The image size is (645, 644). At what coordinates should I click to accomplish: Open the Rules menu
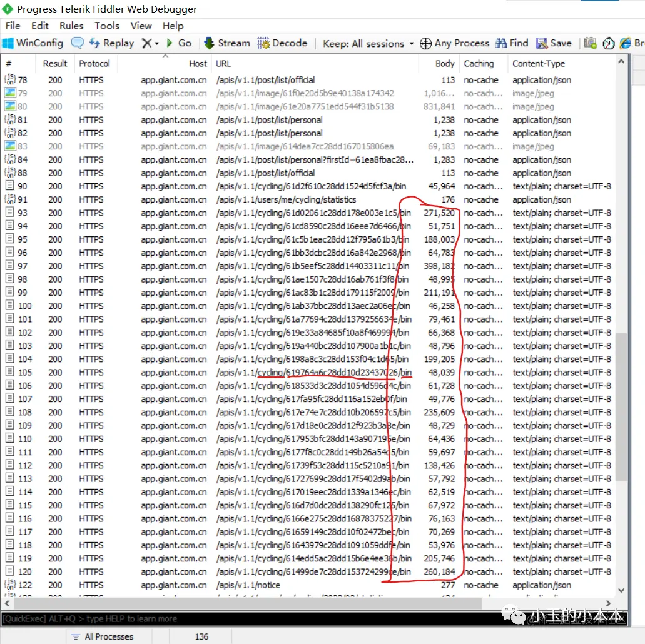[71, 26]
